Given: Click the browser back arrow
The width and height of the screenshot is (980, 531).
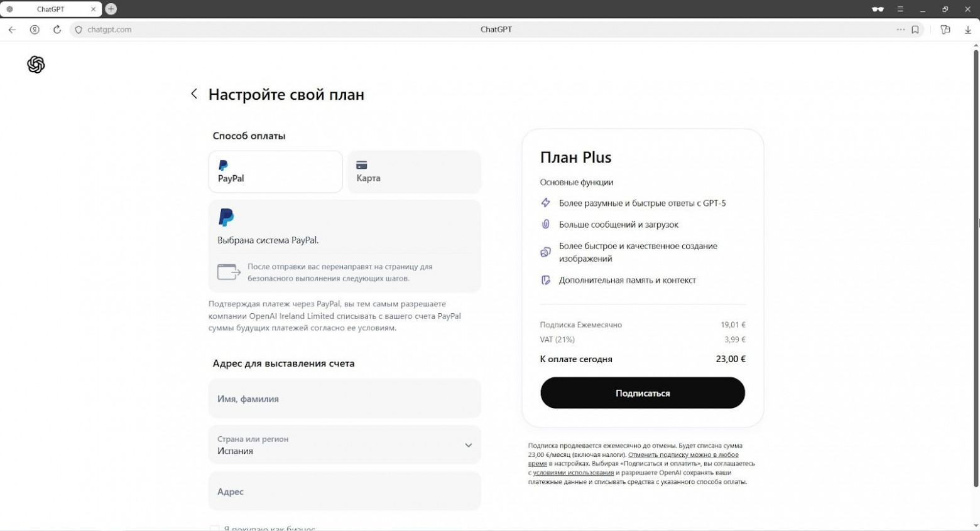Looking at the screenshot, I should click(12, 29).
